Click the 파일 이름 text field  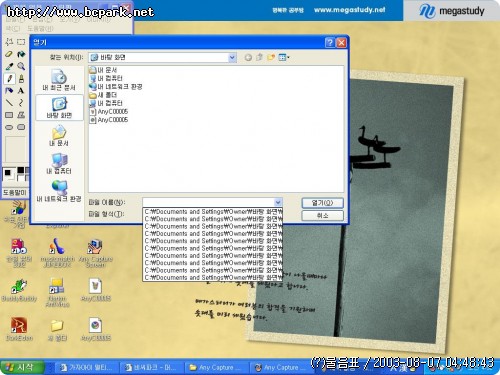[x=208, y=202]
